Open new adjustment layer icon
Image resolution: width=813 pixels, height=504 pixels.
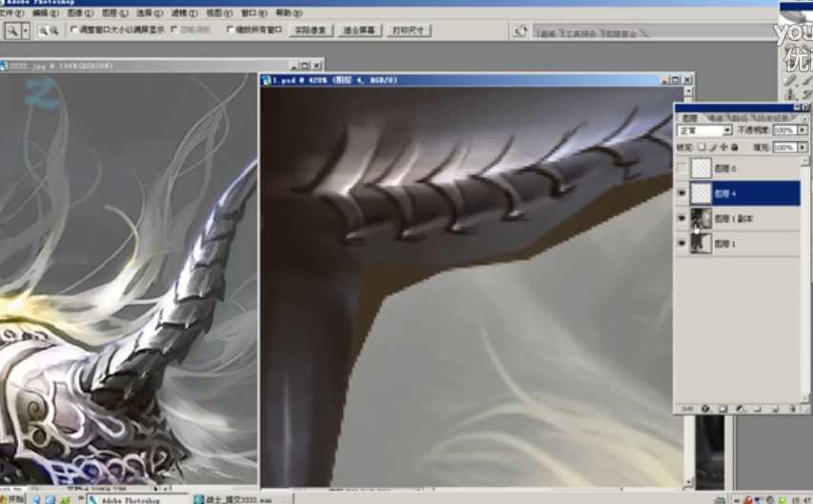click(x=741, y=409)
